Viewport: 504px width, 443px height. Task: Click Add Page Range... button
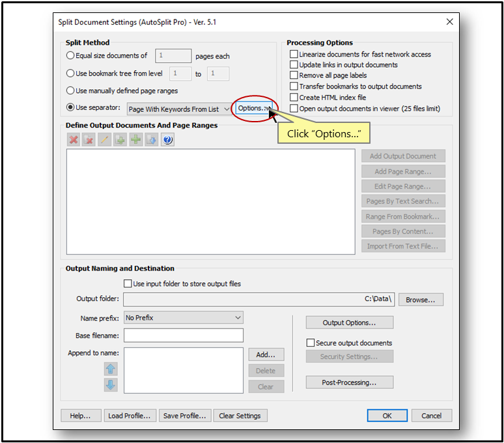coord(403,172)
